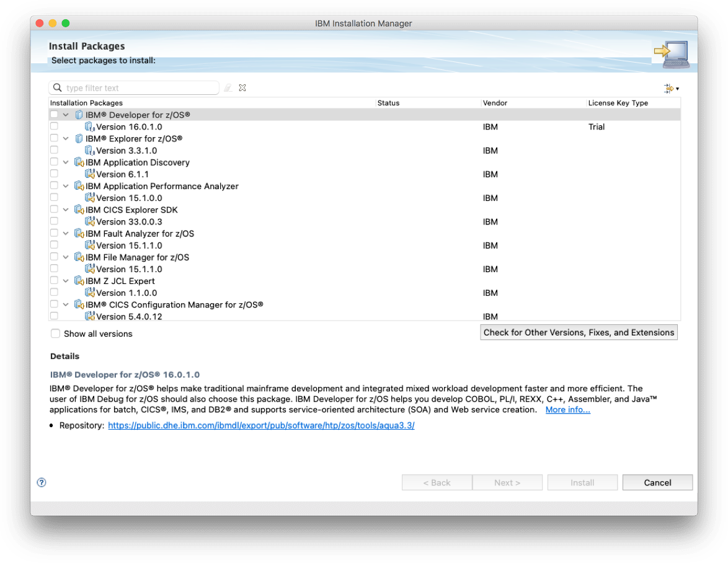The image size is (728, 563).
Task: Check the IBM Application Discovery checkbox
Action: [55, 161]
